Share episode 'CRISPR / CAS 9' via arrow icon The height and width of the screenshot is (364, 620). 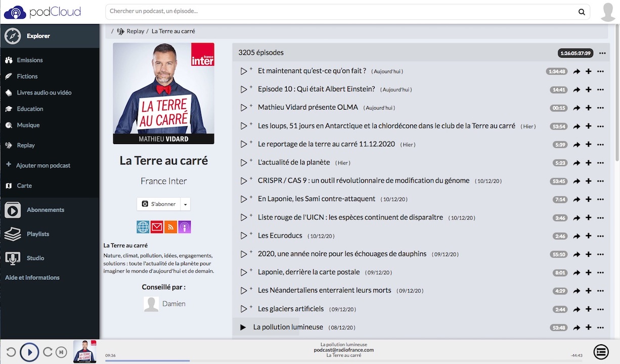pos(577,181)
